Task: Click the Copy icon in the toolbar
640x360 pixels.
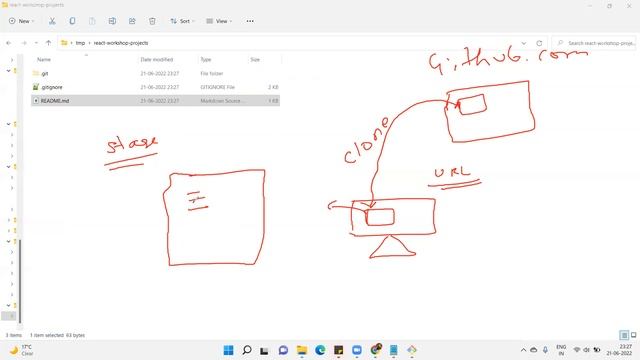Action: 72,21
